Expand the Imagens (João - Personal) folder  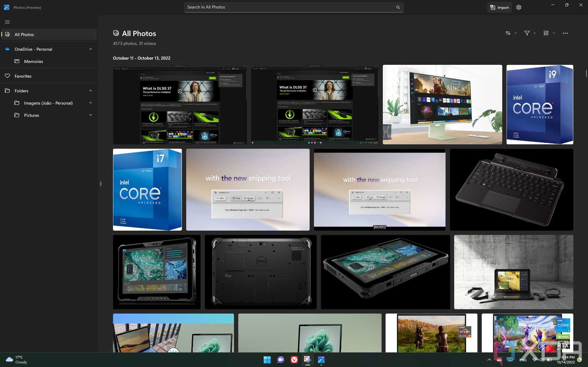[x=91, y=103]
